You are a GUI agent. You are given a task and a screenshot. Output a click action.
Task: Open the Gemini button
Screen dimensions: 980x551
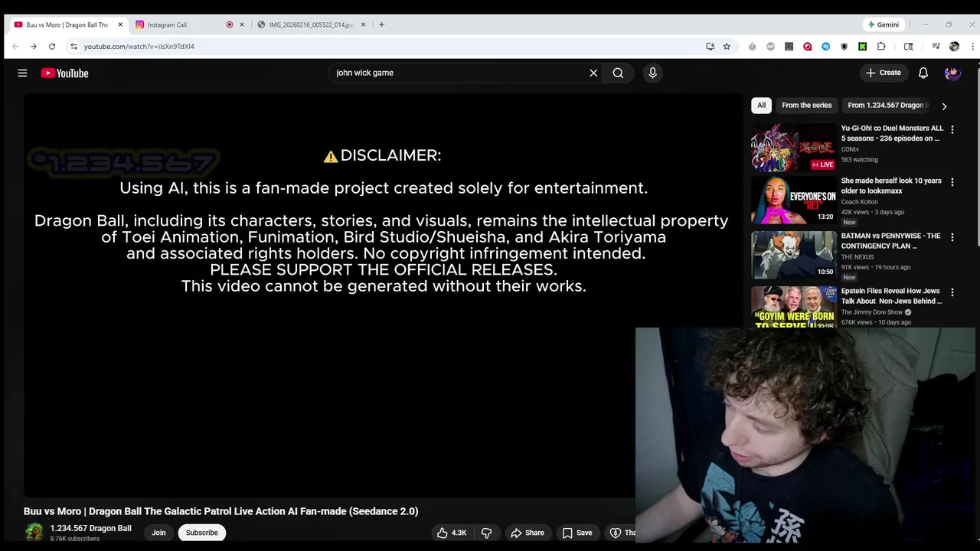884,24
